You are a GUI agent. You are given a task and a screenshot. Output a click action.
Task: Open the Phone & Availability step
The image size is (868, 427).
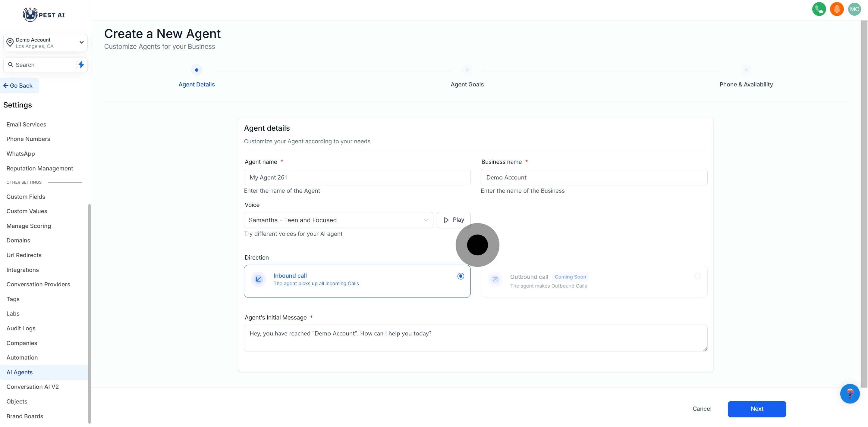coord(746,84)
